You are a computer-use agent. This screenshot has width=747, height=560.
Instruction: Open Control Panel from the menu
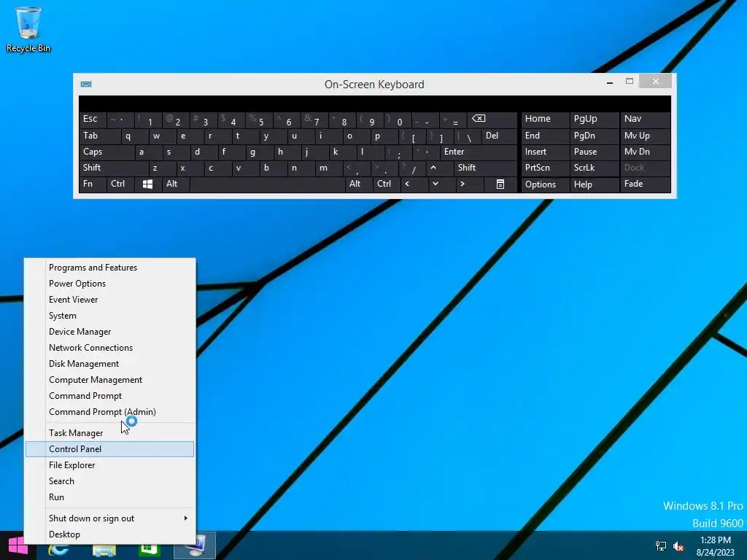point(109,449)
